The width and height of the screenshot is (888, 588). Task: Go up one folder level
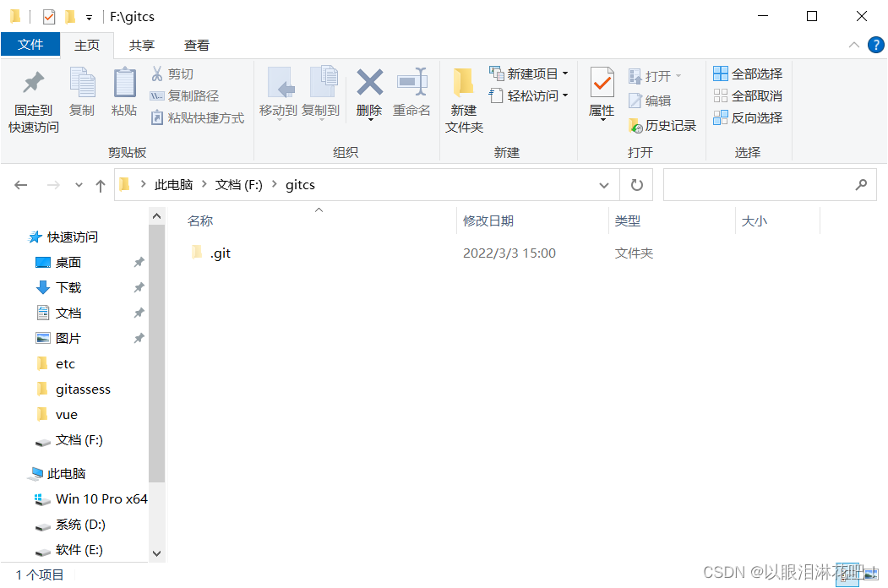(101, 185)
